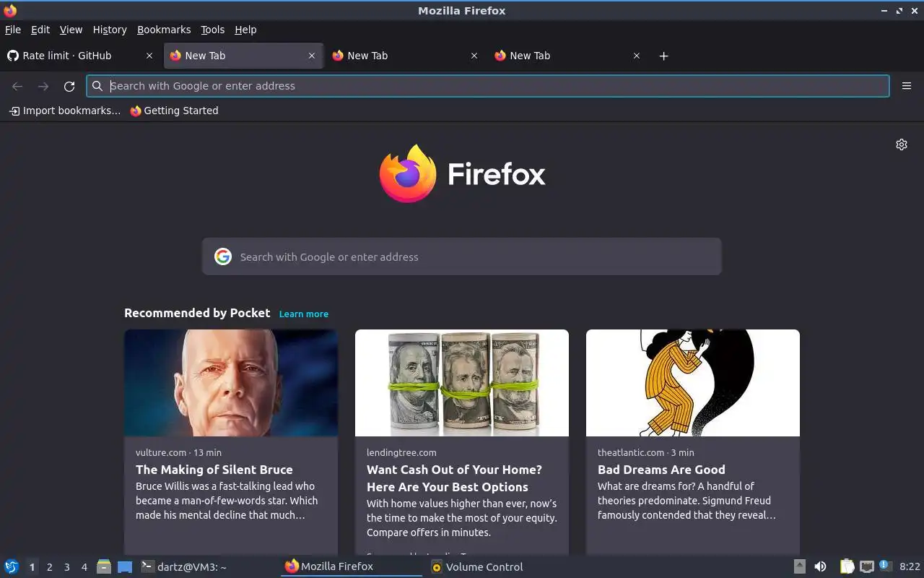Switch to Rate limit GitHub tab
Screen dimensions: 924x578
tap(79, 56)
